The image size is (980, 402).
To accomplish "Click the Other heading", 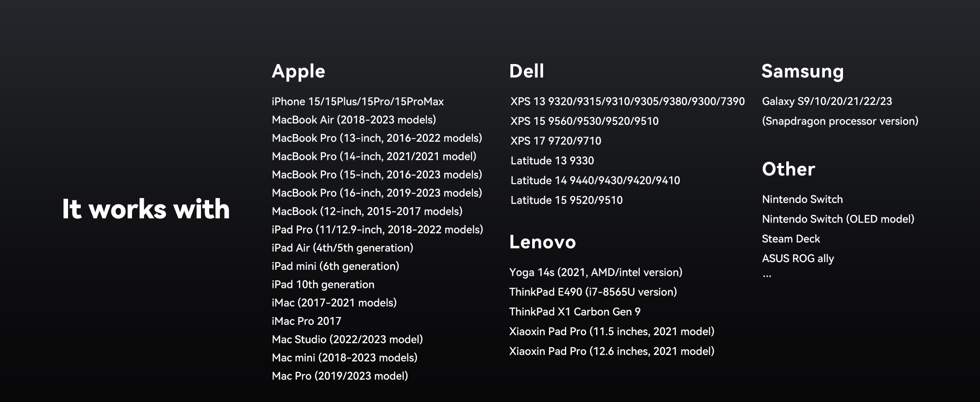I will click(788, 169).
